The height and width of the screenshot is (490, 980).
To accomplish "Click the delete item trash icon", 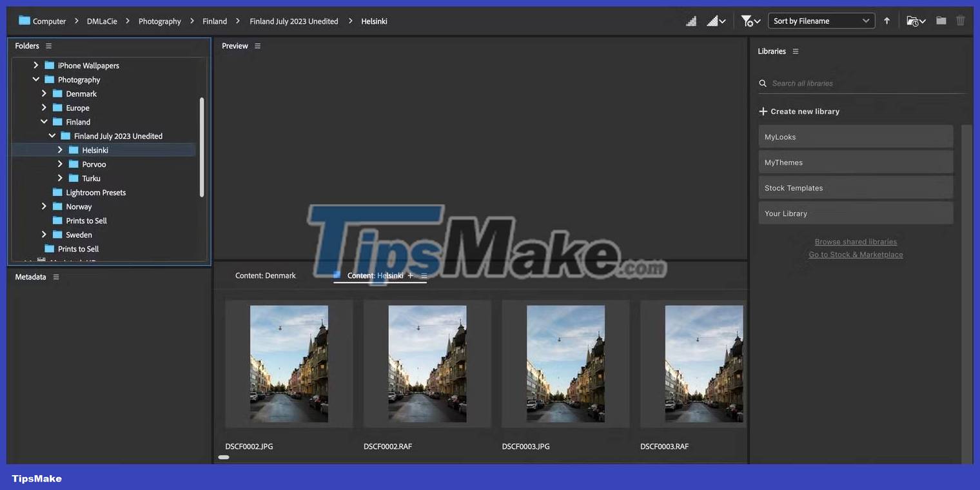I will pyautogui.click(x=960, y=21).
